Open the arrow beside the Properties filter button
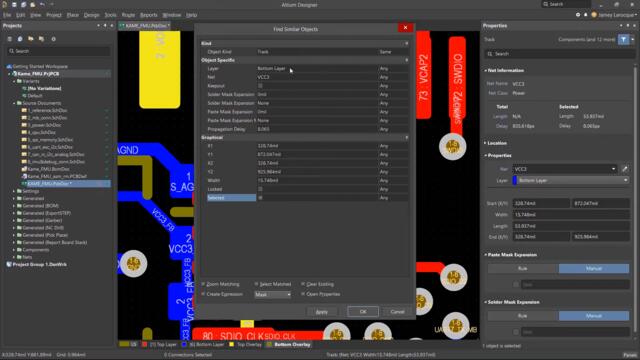Screen dimensions: 640x360 coord(633,39)
